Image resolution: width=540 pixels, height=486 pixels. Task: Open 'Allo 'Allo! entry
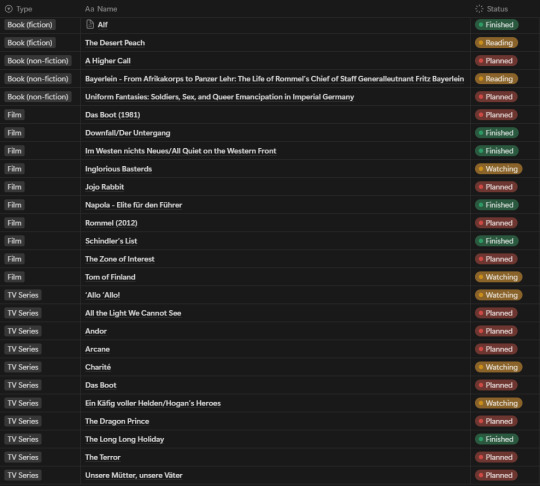(103, 295)
